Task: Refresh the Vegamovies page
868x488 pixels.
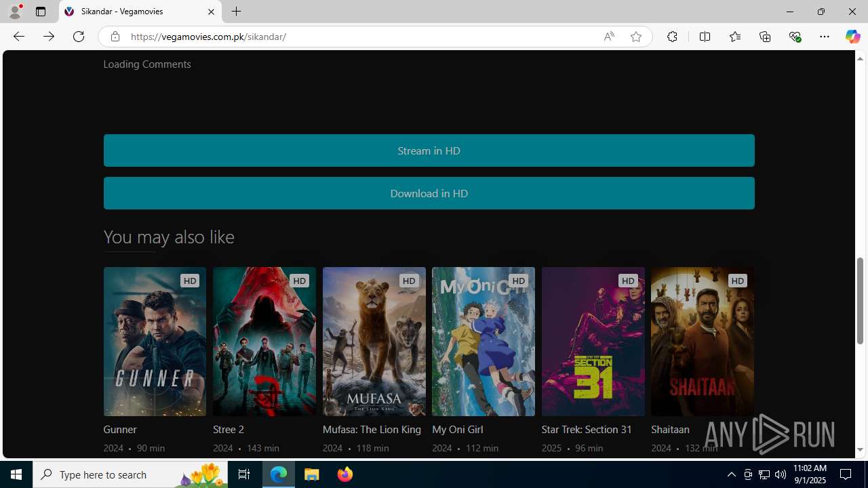Action: pos(79,37)
